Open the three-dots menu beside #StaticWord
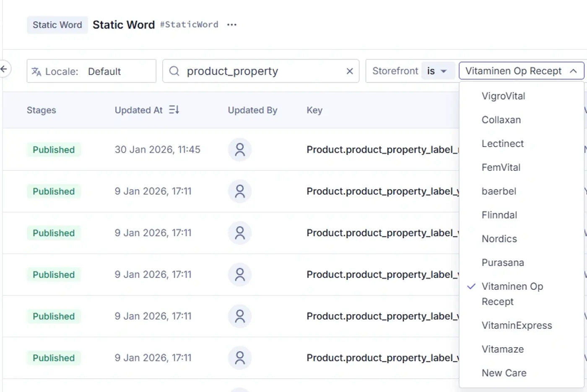Viewport: 587px width, 392px height. click(232, 25)
